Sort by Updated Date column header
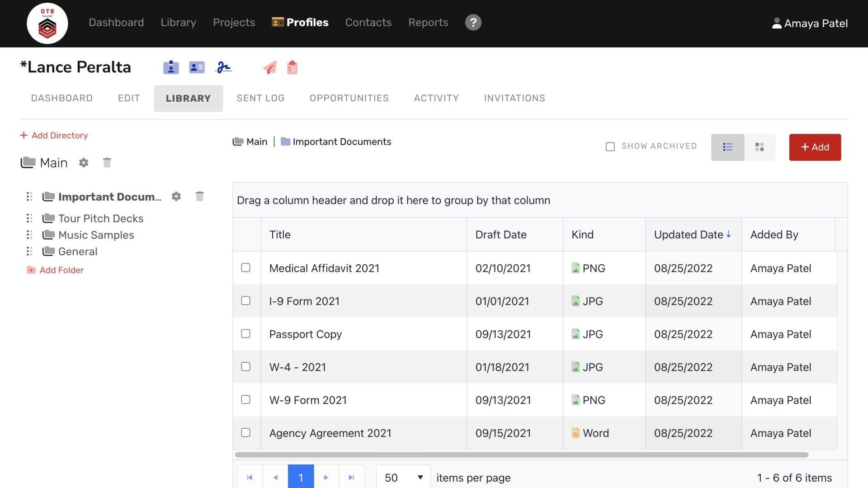This screenshot has width=868, height=488. point(689,235)
